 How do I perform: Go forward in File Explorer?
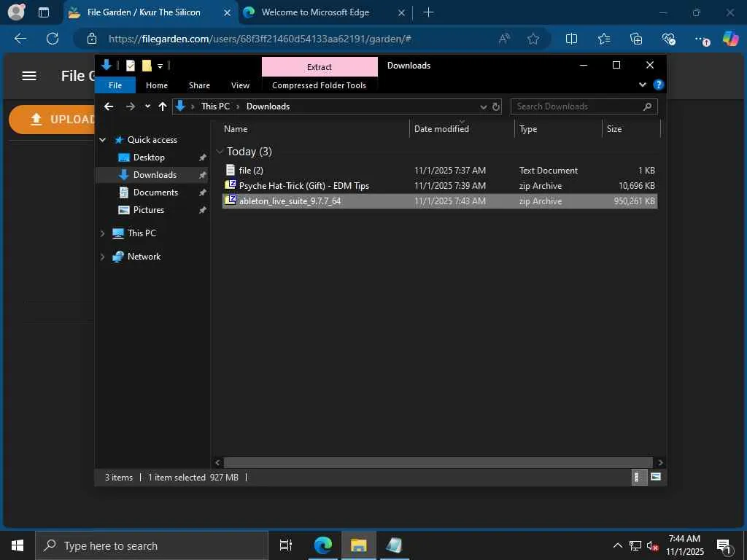130,106
